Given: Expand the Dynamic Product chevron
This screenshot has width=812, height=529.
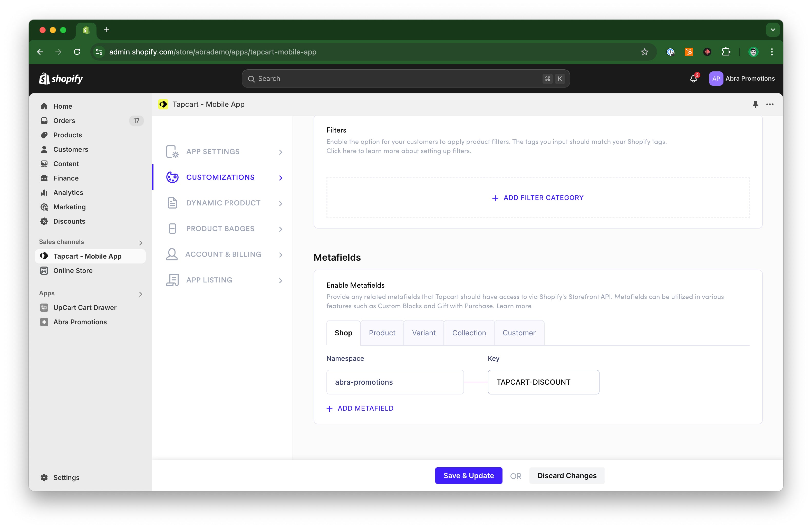Looking at the screenshot, I should click(281, 203).
